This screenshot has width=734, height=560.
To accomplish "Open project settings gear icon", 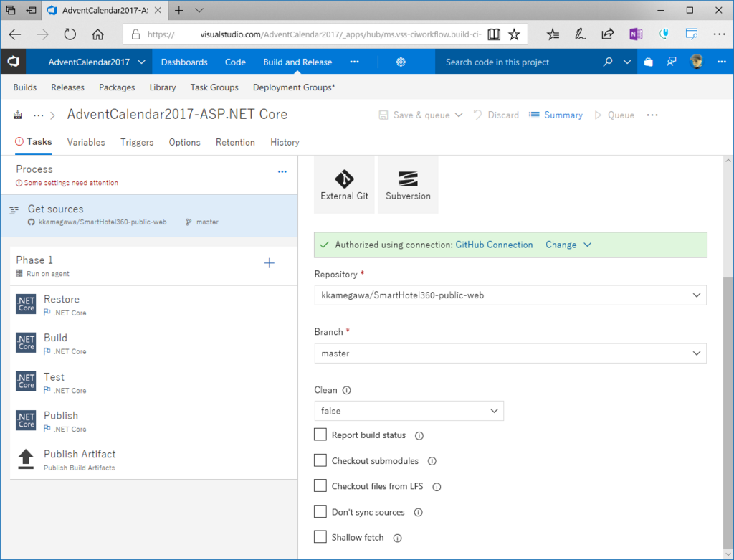I will click(x=401, y=62).
